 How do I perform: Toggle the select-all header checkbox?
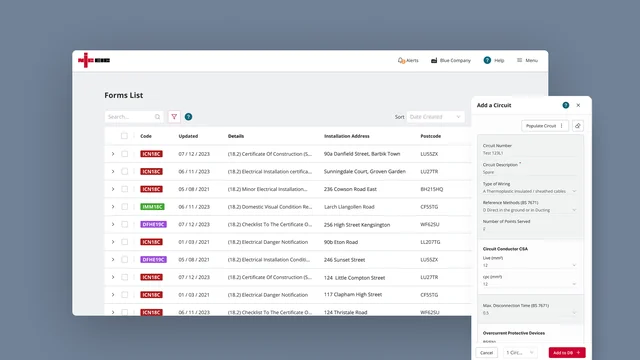tap(124, 136)
